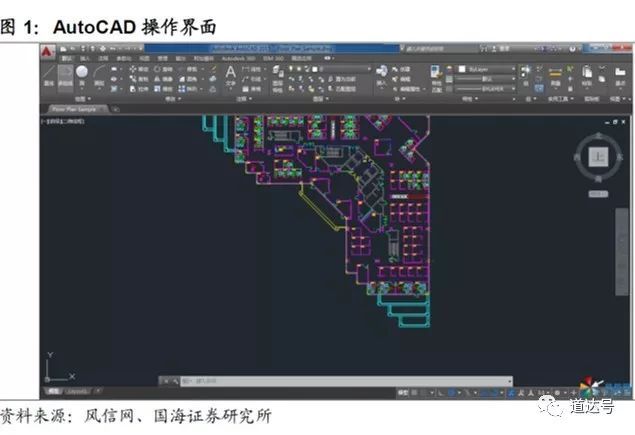Click the Group (组) icon
Screen dimensions: 635x435
point(525,76)
